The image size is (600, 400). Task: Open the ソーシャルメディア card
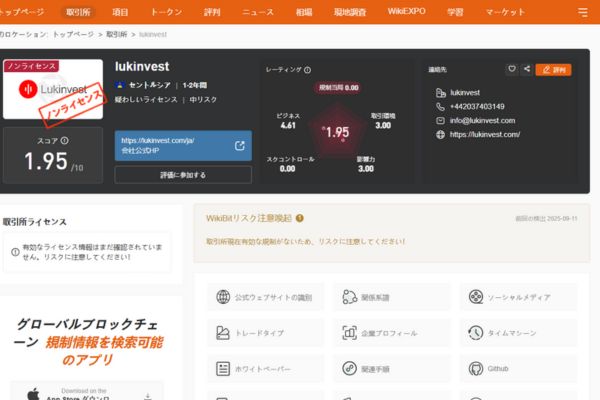point(518,297)
